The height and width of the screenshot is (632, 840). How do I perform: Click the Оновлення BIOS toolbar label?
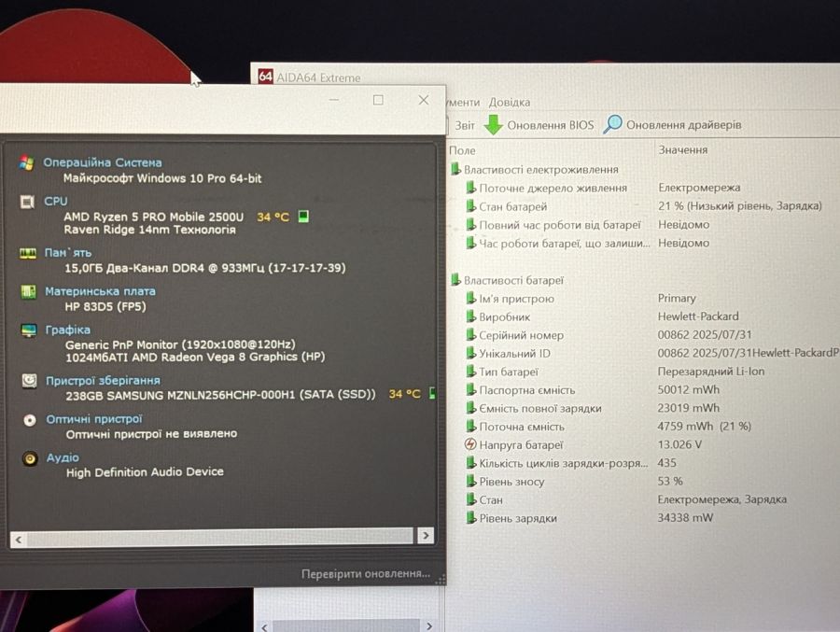tap(550, 125)
